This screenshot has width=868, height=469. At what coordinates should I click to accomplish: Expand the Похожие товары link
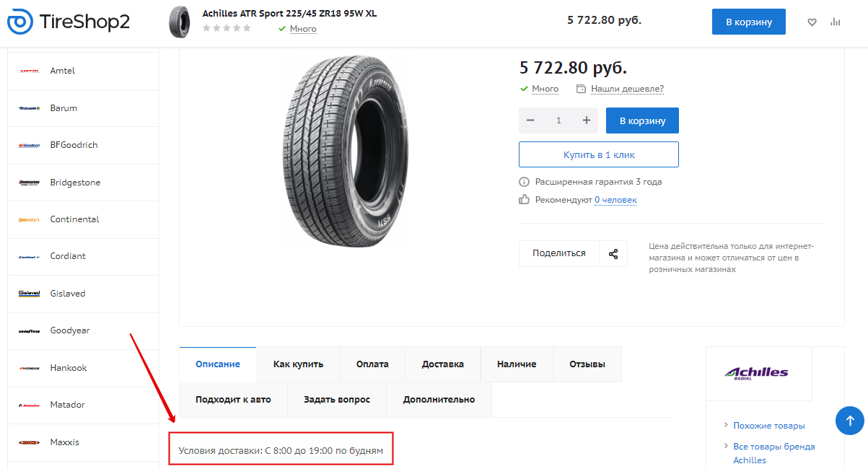[x=769, y=426]
